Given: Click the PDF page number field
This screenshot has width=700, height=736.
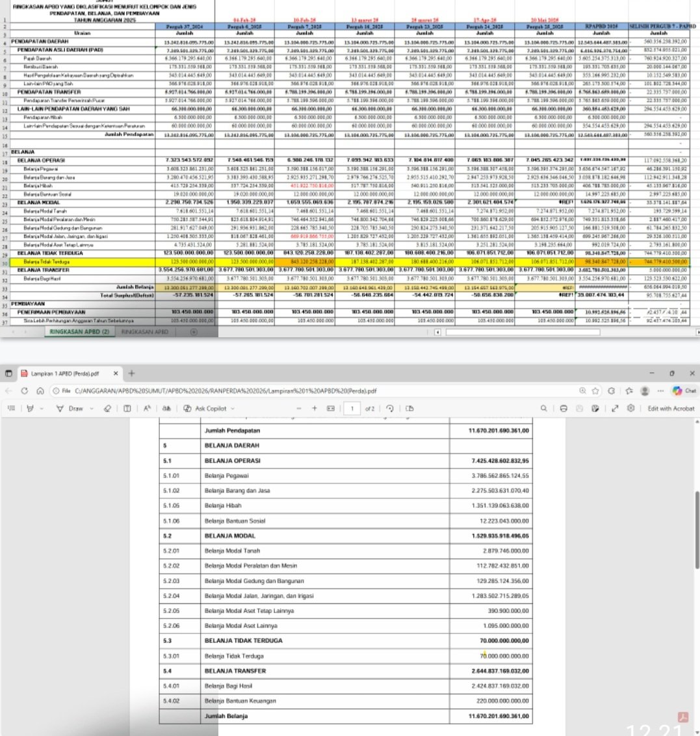Looking at the screenshot, I should pos(352,409).
